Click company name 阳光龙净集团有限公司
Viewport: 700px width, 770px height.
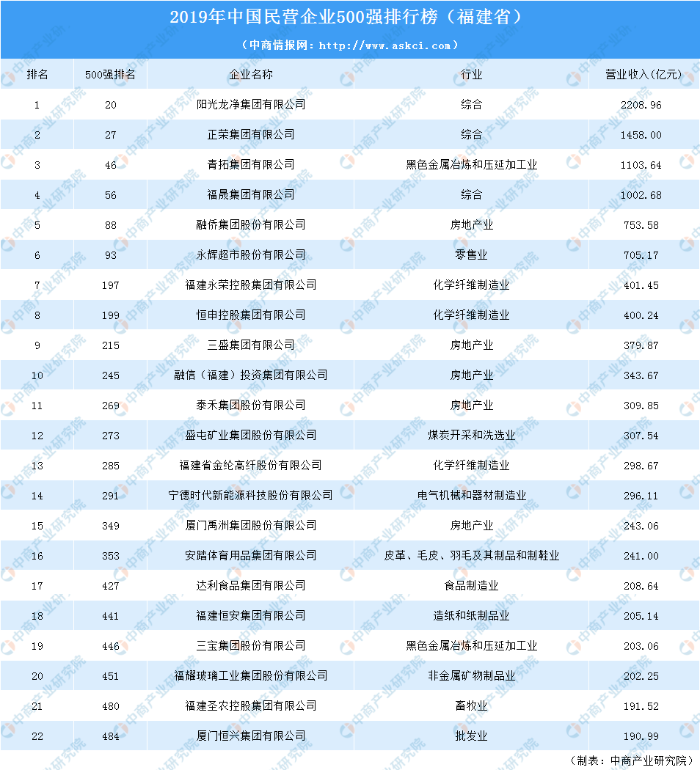pyautogui.click(x=250, y=105)
